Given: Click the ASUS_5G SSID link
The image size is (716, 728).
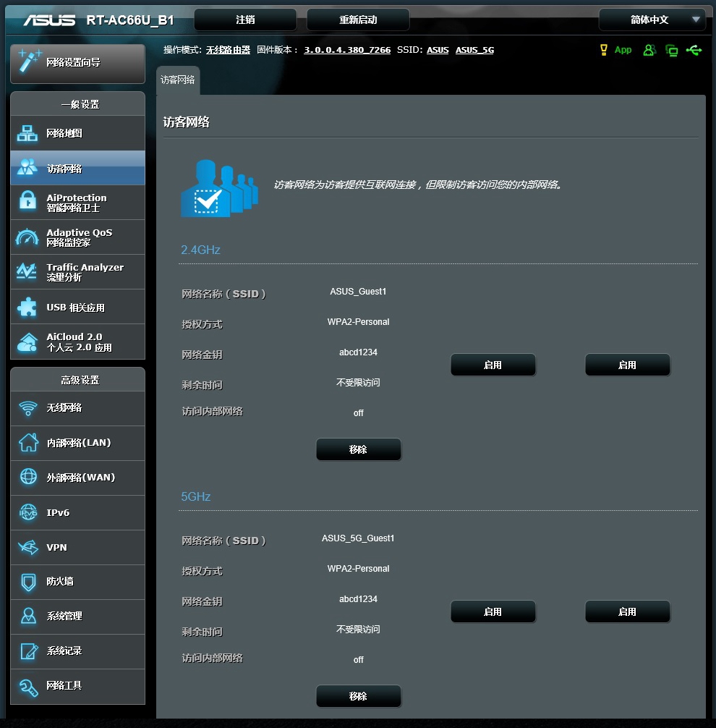Looking at the screenshot, I should click(474, 50).
